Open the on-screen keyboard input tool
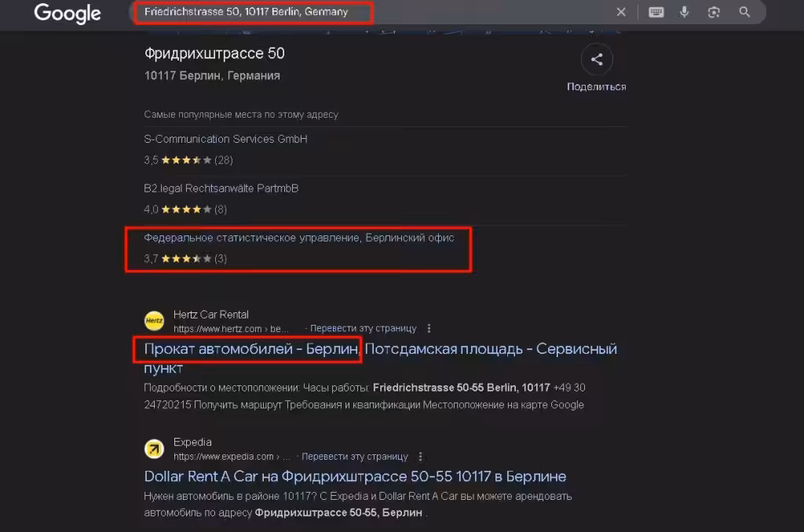Image resolution: width=804 pixels, height=532 pixels. [656, 12]
